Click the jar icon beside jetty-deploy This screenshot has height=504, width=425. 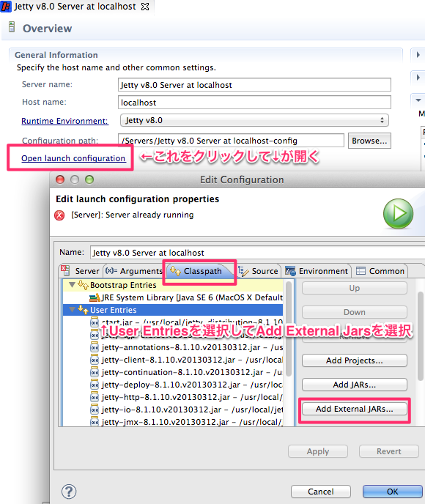95,385
